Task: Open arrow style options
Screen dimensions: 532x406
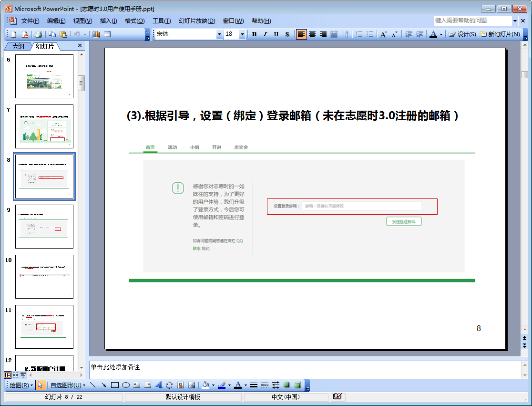Action: (x=276, y=385)
